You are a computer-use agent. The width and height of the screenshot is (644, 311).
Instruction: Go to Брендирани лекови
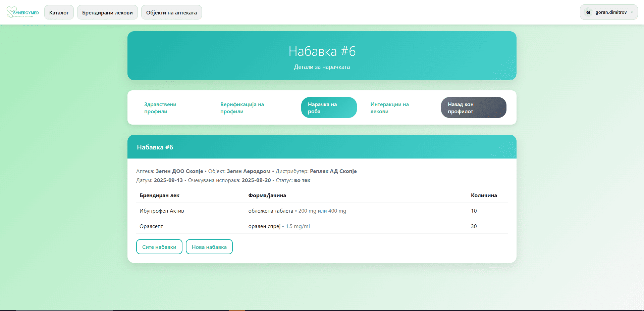point(107,12)
